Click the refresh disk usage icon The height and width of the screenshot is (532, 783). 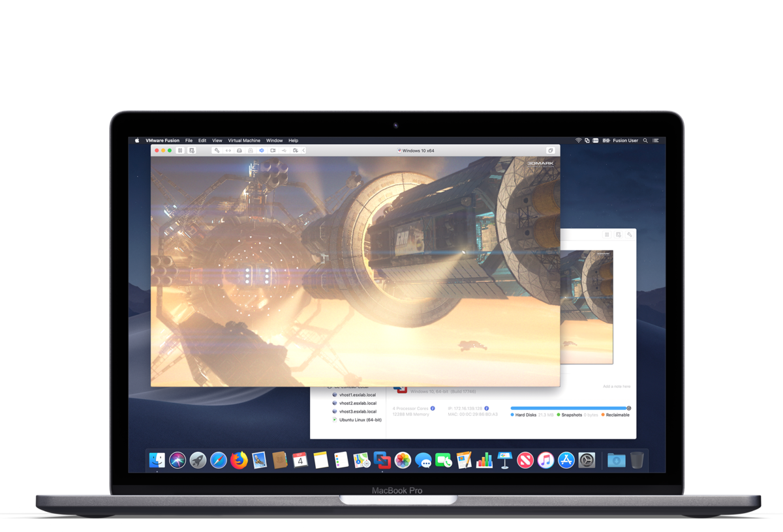629,408
